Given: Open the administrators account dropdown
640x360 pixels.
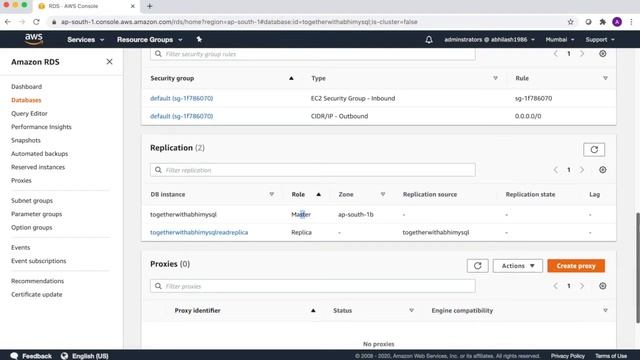Looking at the screenshot, I should click(x=489, y=40).
